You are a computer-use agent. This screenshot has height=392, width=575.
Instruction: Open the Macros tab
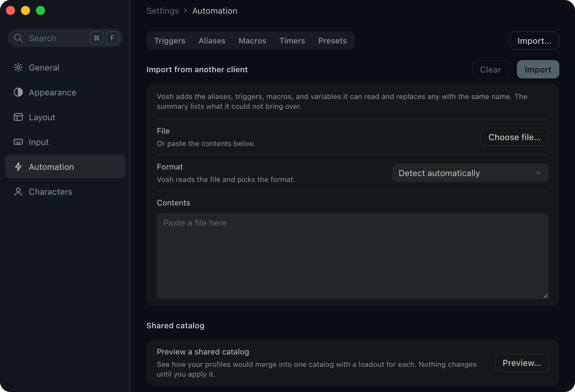pyautogui.click(x=252, y=41)
